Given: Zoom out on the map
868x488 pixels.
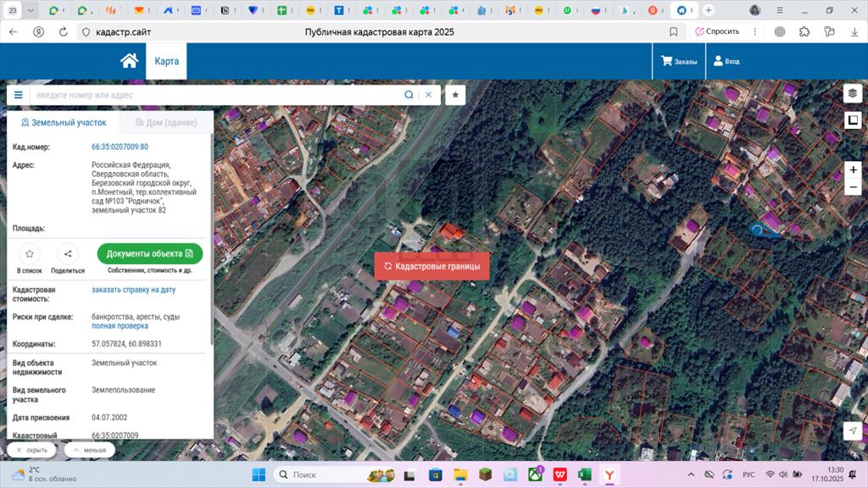Looking at the screenshot, I should click(853, 188).
